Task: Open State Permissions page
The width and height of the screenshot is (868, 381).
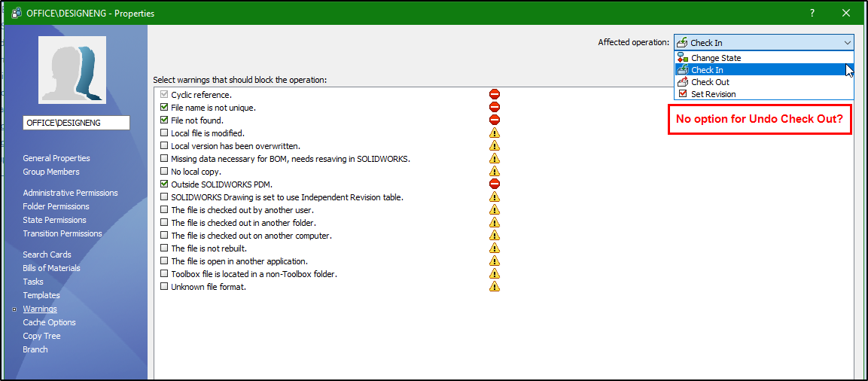Action: click(x=55, y=220)
